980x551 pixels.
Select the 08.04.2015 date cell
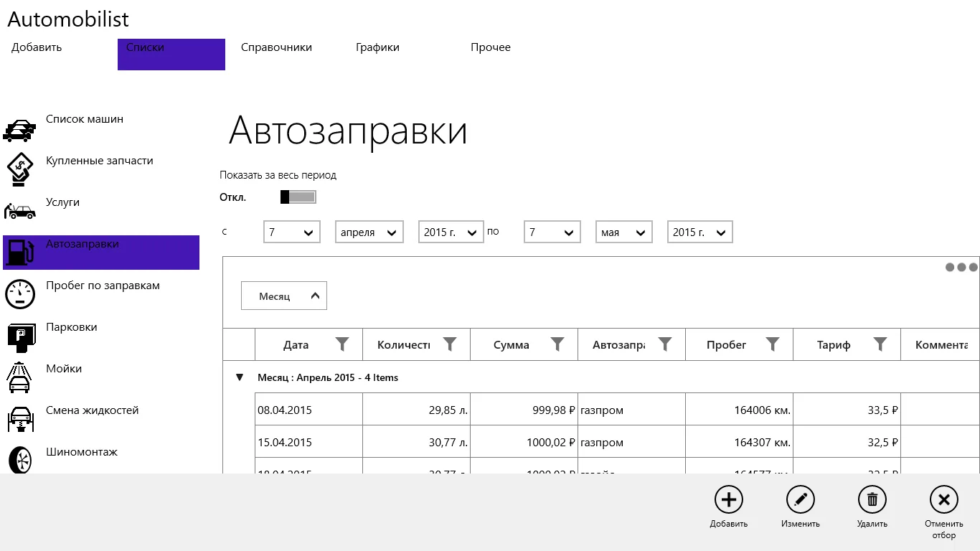pyautogui.click(x=309, y=410)
